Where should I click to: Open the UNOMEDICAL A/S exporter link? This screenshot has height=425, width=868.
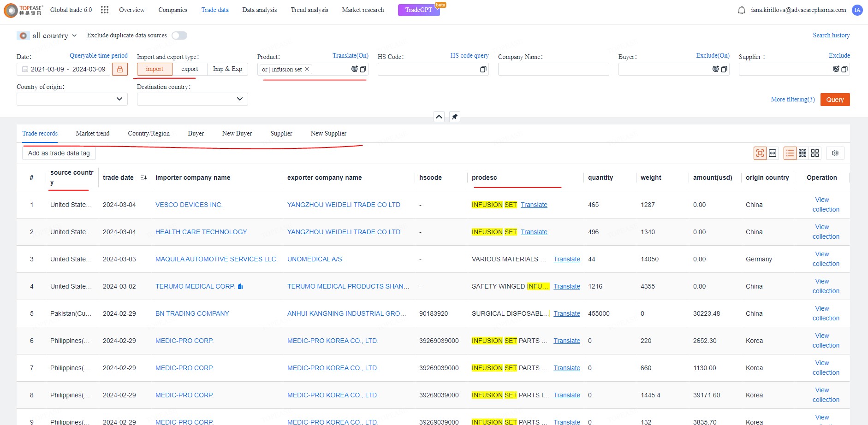[x=315, y=259]
